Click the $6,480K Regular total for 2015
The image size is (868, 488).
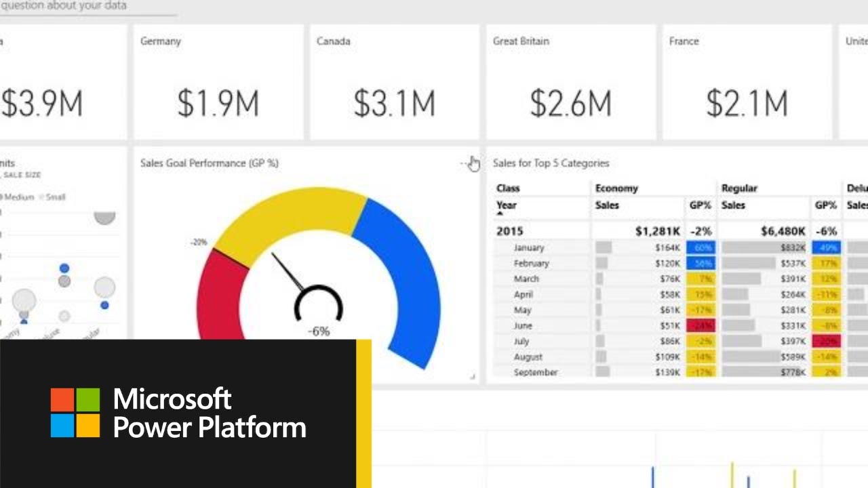pos(783,231)
